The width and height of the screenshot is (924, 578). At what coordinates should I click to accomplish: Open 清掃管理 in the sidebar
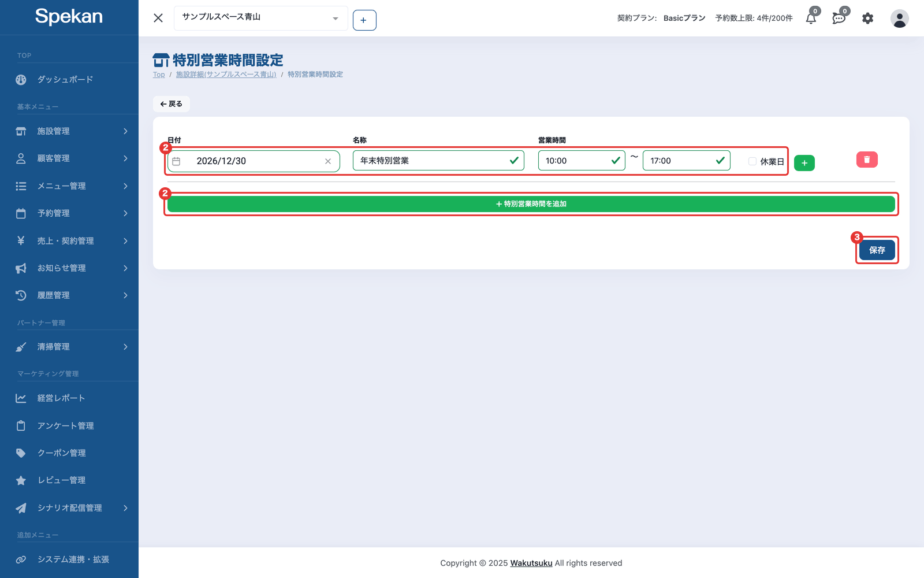(x=69, y=347)
